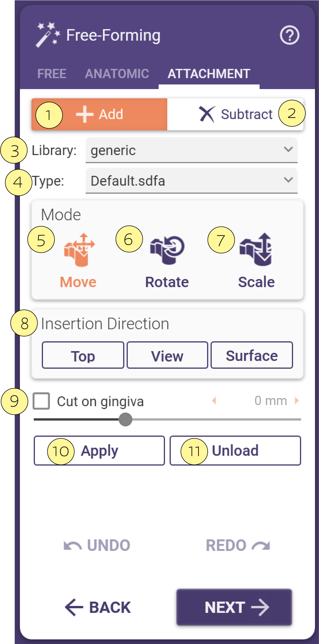Screen dimensions: 319x644
Task: Open the Library dropdown showing generic
Action: pos(192,150)
